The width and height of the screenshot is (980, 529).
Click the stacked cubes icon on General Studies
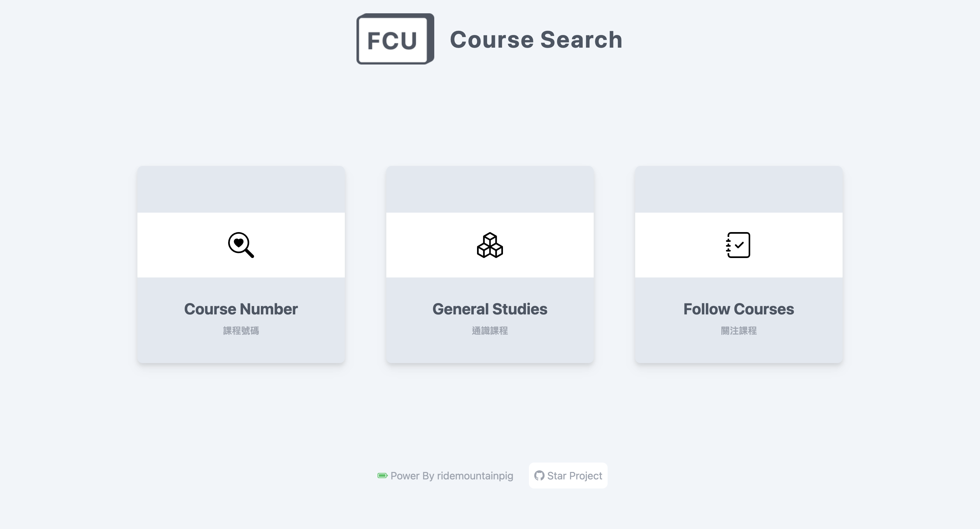[x=490, y=245]
